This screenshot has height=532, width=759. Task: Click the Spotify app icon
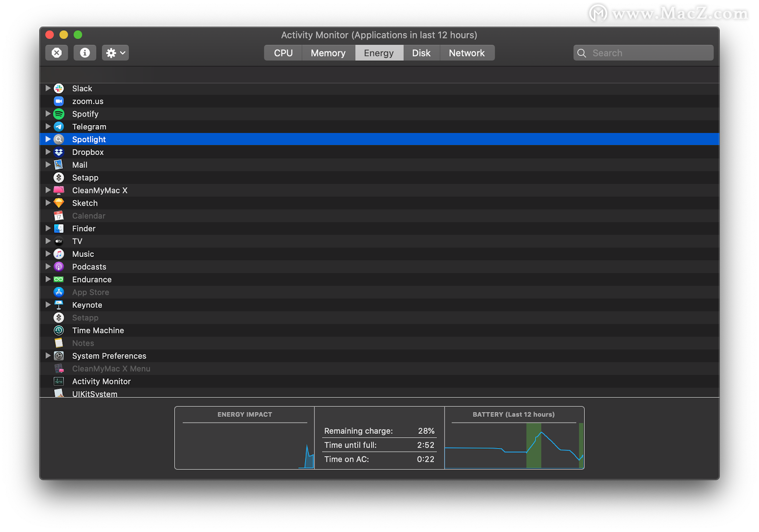click(59, 114)
